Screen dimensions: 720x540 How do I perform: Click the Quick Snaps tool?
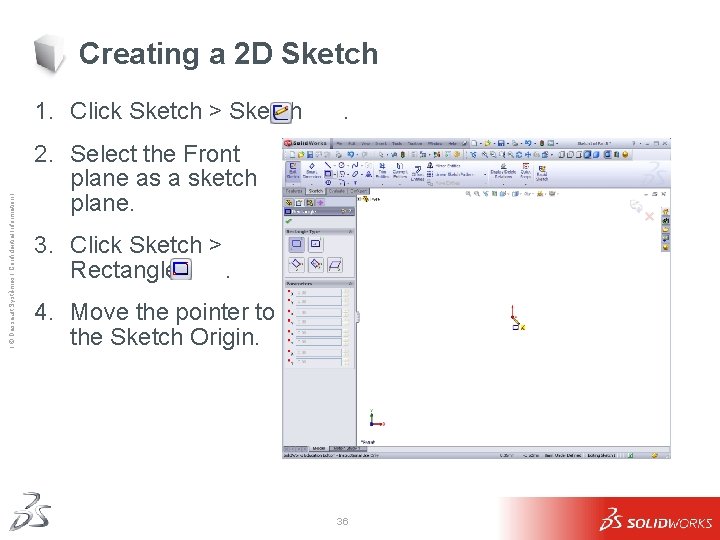(526, 170)
